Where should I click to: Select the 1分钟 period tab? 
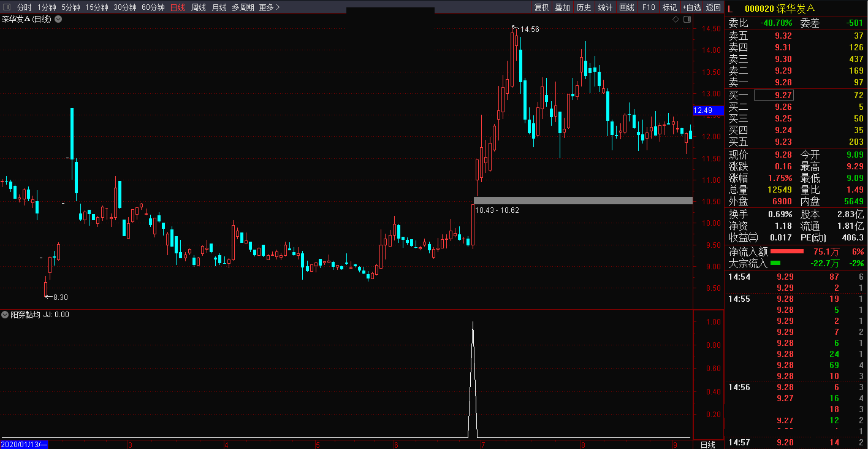pyautogui.click(x=47, y=7)
